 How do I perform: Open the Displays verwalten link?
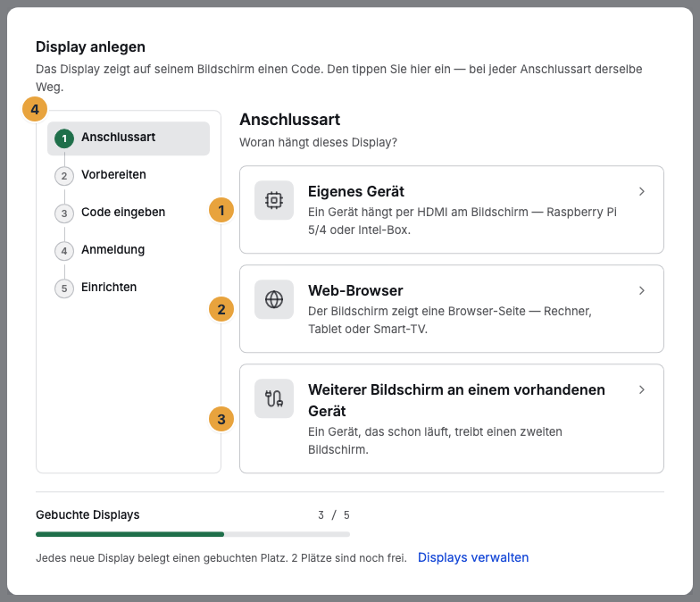pos(473,557)
